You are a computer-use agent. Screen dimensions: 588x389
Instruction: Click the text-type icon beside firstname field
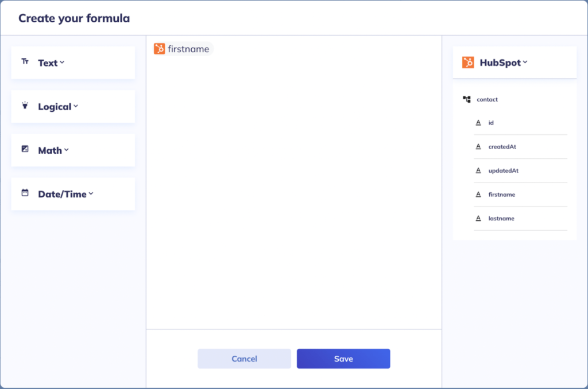[x=477, y=194]
